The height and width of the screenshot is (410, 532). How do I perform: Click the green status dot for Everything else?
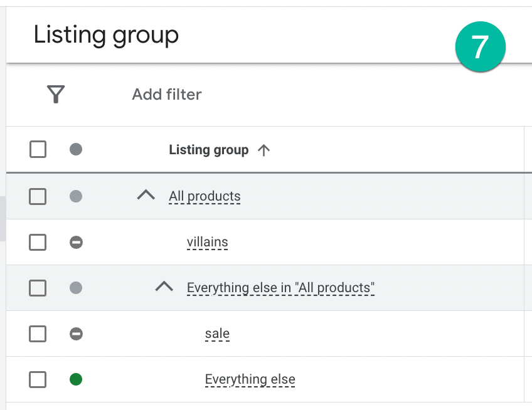click(76, 379)
